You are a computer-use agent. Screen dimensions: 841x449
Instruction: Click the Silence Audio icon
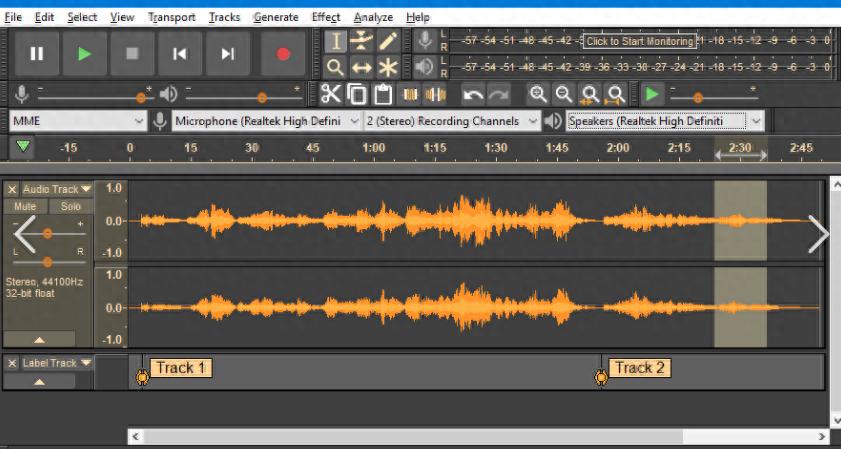(x=435, y=94)
